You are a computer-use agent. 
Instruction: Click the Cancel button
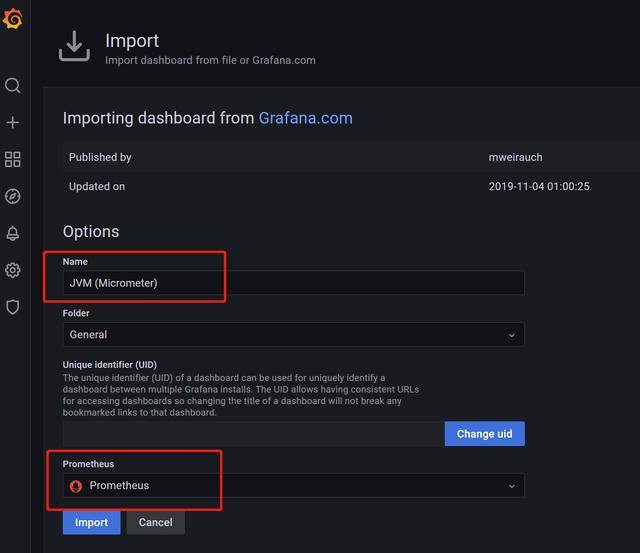[156, 522]
